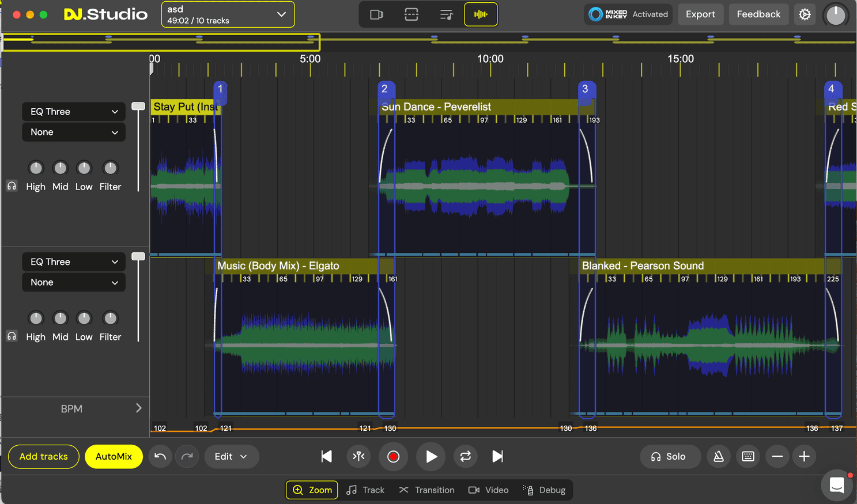
Task: Toggle headphone cue on the lower lane
Action: (x=12, y=336)
